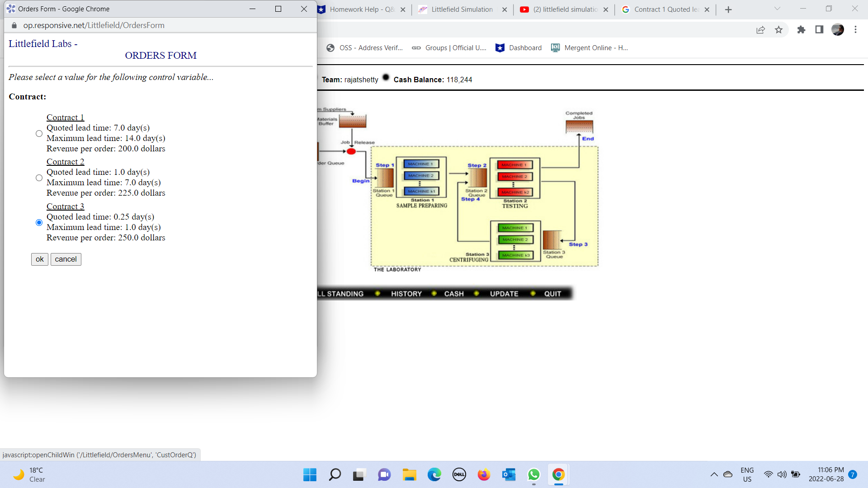Open WhatsApp from the taskbar

pos(533,475)
